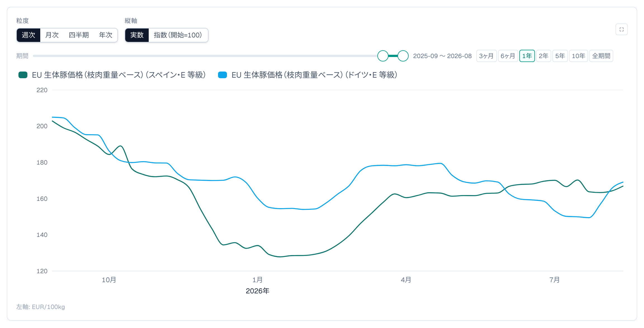Click the period slider start handle

[x=383, y=56]
